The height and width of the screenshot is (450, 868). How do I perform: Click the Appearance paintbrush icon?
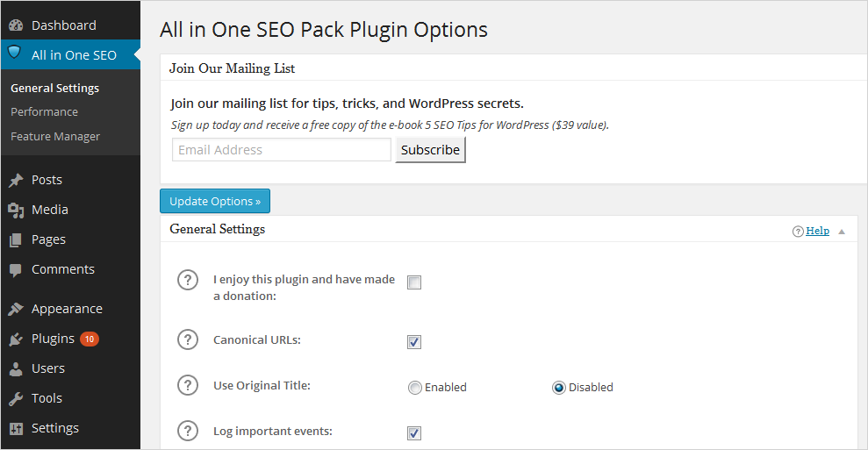(15, 309)
